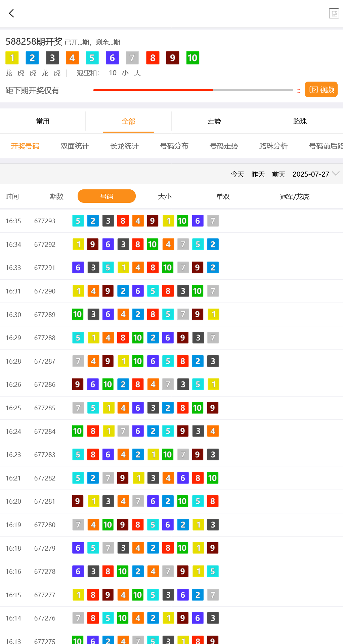Switch to the 路珠 tab
Screen dimensions: 343x644
[300, 121]
